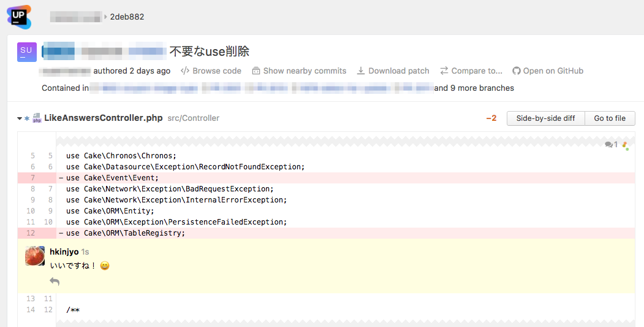The height and width of the screenshot is (327, 644).
Task: Choose Download patch
Action: point(399,71)
